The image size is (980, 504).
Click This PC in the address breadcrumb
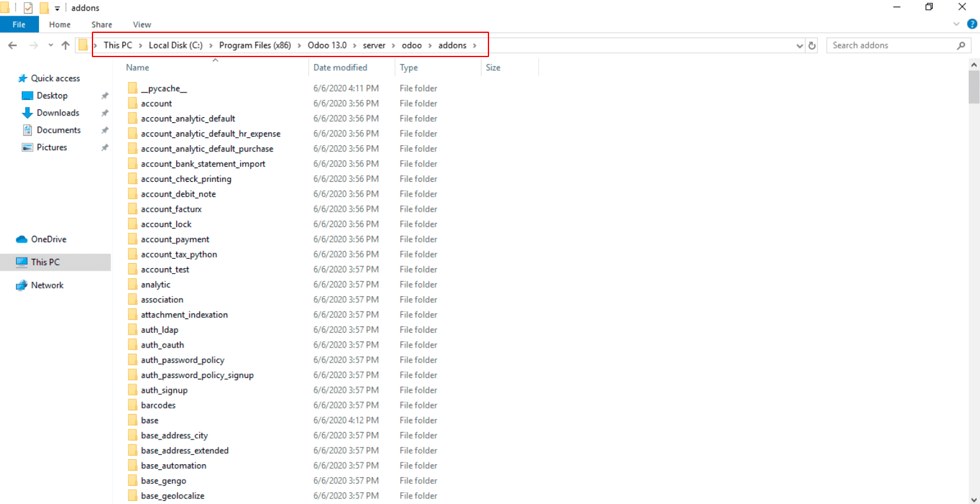coord(118,45)
